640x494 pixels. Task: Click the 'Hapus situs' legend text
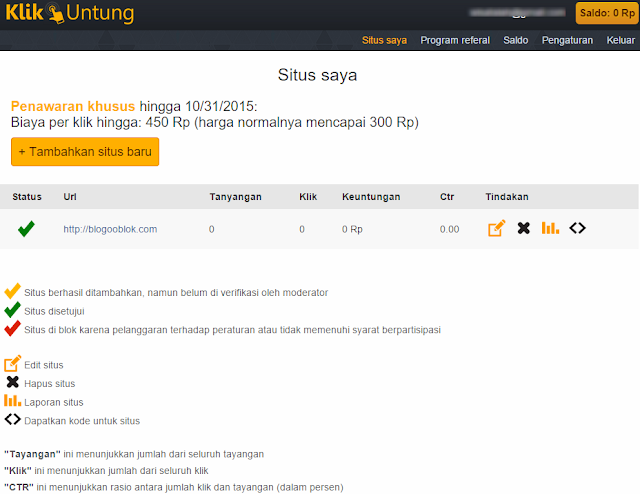[50, 384]
